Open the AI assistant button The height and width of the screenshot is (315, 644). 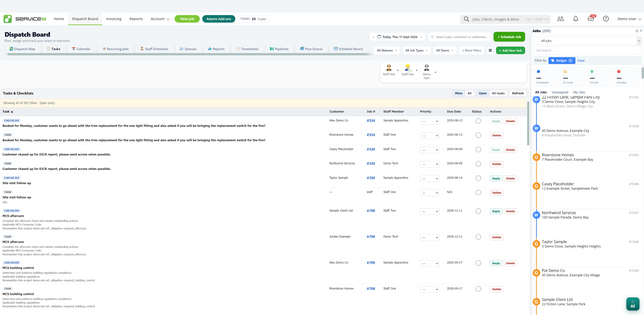coord(633,304)
